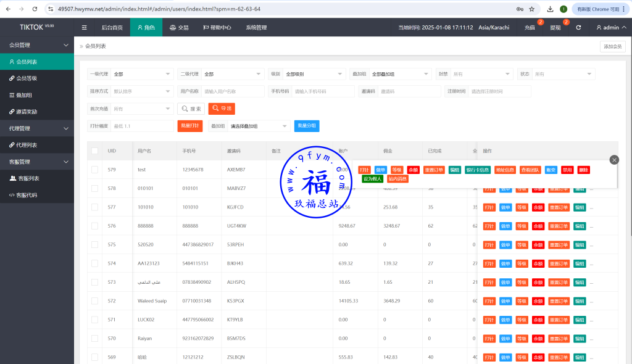Open the 系统管理 top menu
Image resolution: width=632 pixels, height=364 pixels.
tap(256, 28)
